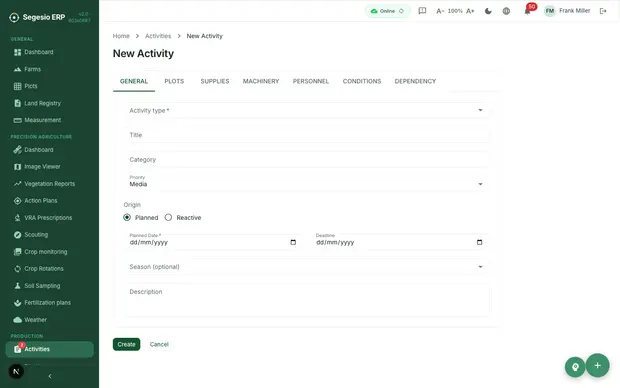The height and width of the screenshot is (388, 620).
Task: Click the VRA Prescriptions icon
Action: click(17, 218)
